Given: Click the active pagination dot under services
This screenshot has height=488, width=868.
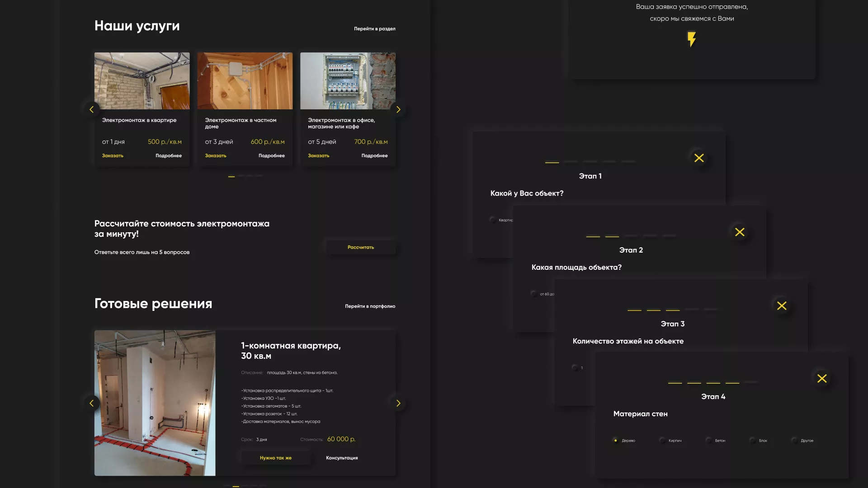Looking at the screenshot, I should [231, 176].
